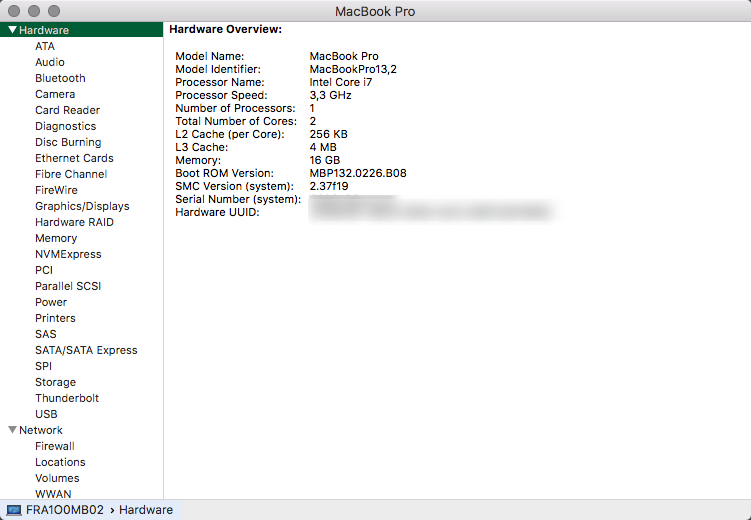Select Thunderbolt item

pos(67,398)
